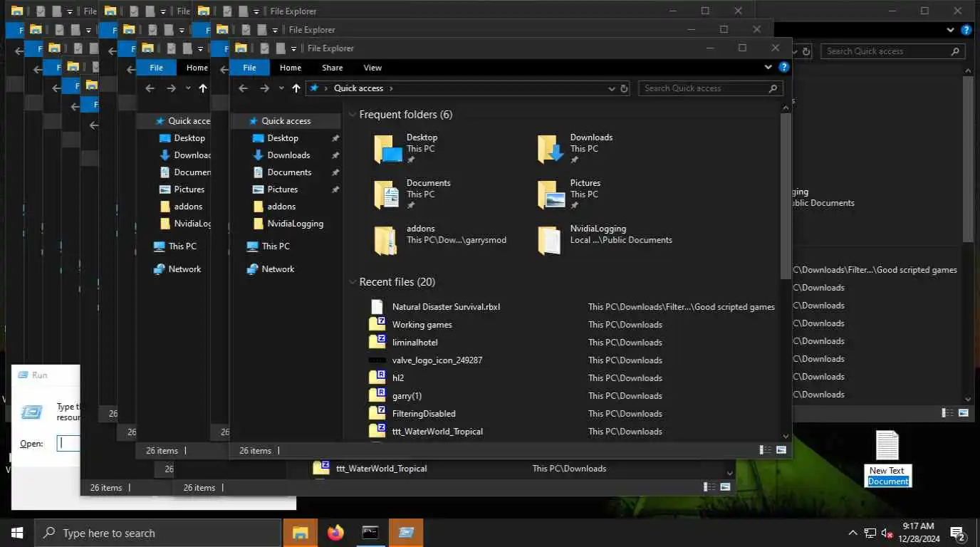Click the network icon in the system tray
This screenshot has height=547, width=980.
point(870,533)
